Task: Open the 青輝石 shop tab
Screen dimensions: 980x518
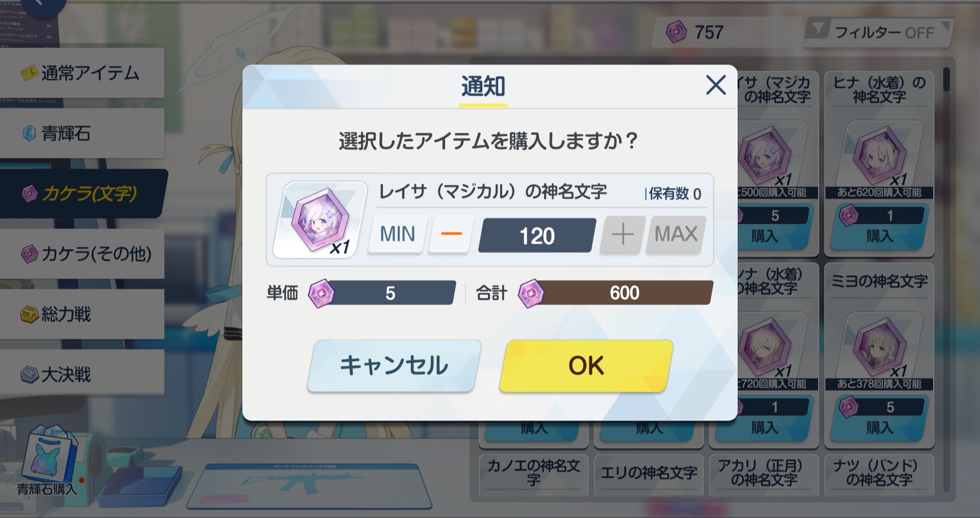Action: tap(82, 133)
